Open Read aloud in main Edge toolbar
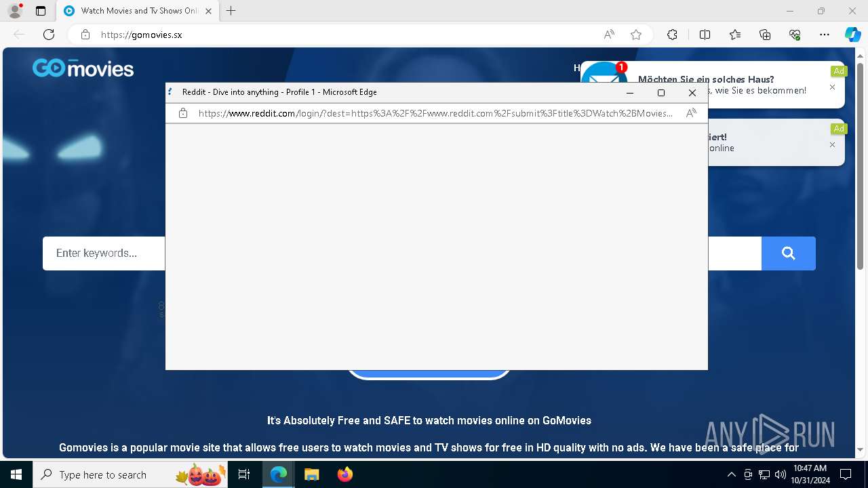Image resolution: width=868 pixels, height=488 pixels. click(x=609, y=35)
